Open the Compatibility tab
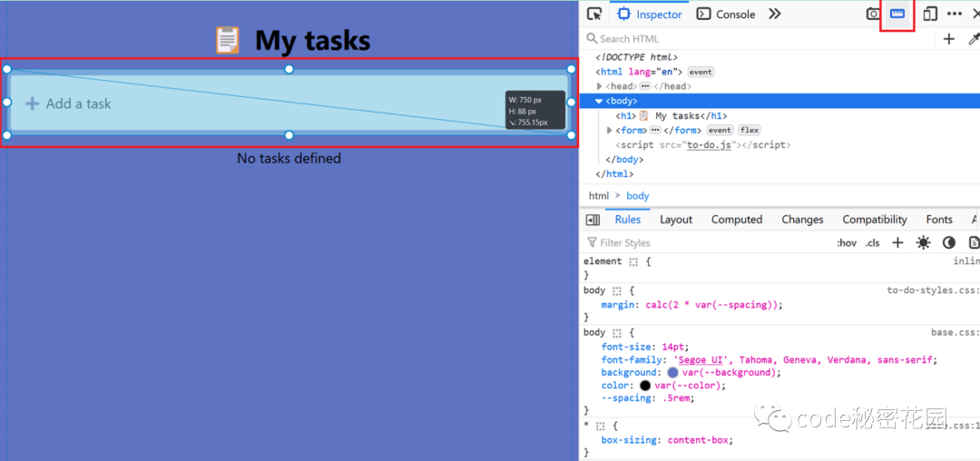The width and height of the screenshot is (980, 461). 875,220
